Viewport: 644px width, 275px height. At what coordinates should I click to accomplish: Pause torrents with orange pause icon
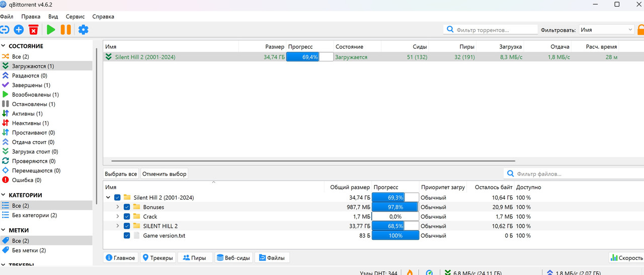(65, 30)
